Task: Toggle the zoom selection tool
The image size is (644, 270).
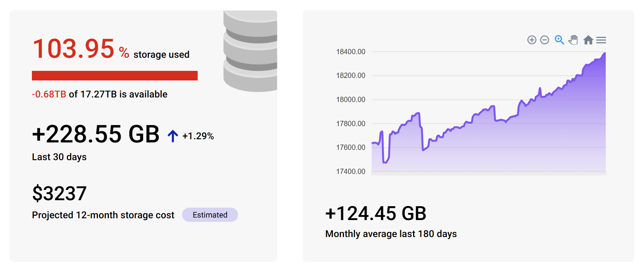Action: click(x=560, y=40)
